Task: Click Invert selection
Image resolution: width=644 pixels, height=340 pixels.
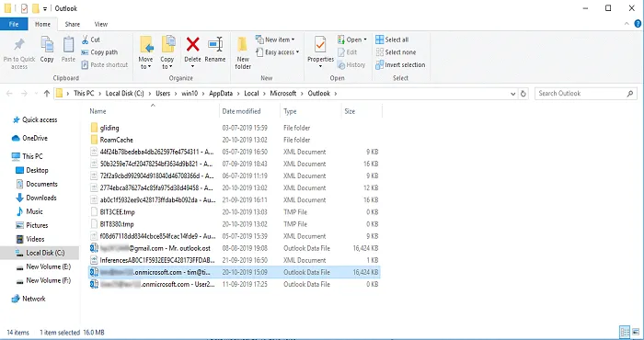Action: [x=400, y=64]
